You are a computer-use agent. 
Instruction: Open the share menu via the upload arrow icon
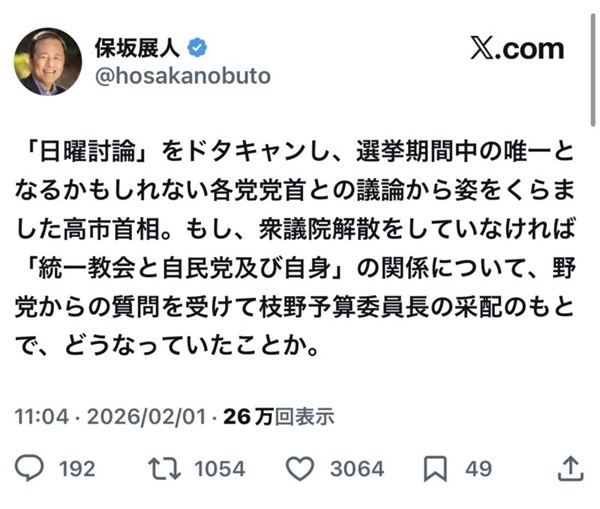pyautogui.click(x=569, y=467)
